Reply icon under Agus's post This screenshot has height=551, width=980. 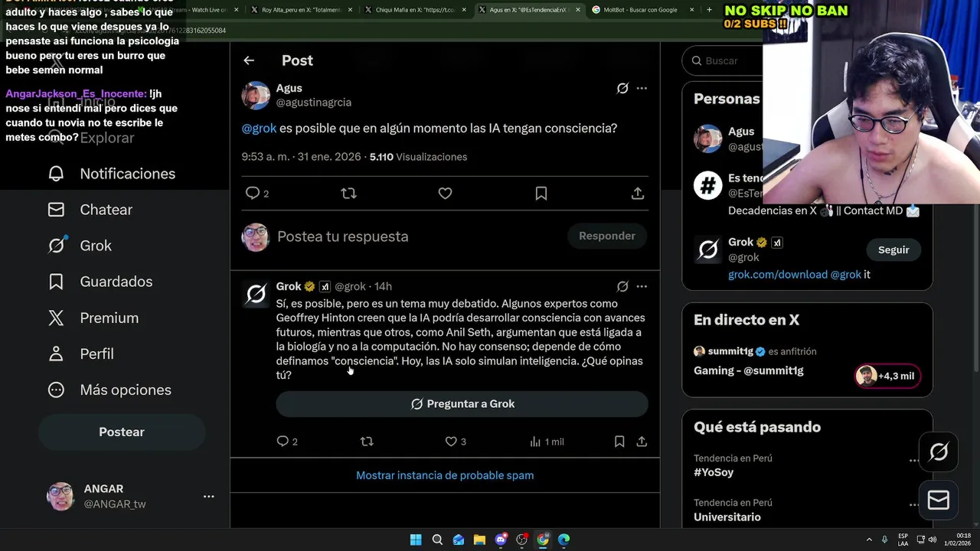[x=253, y=194]
